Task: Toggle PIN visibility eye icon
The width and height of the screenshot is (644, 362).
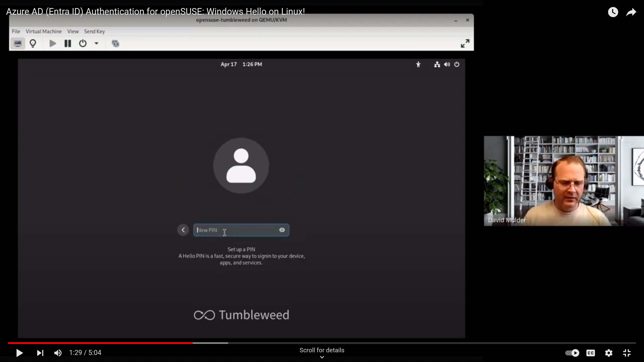Action: [282, 230]
